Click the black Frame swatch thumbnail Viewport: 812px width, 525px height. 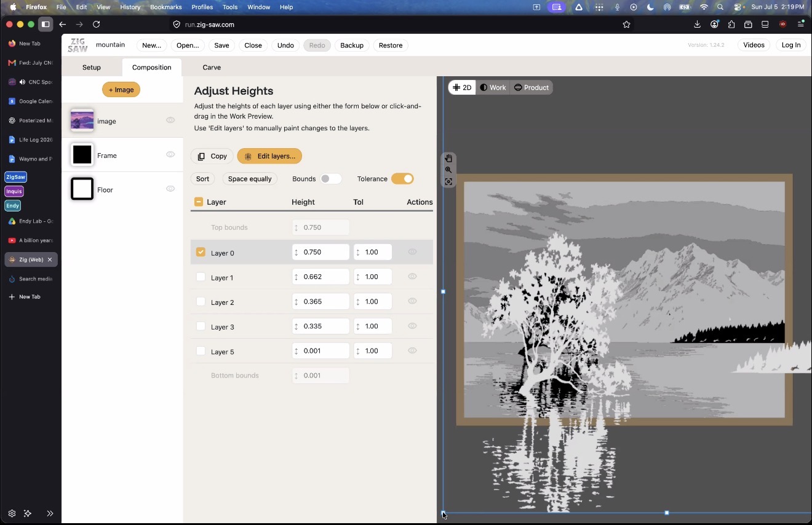(82, 155)
